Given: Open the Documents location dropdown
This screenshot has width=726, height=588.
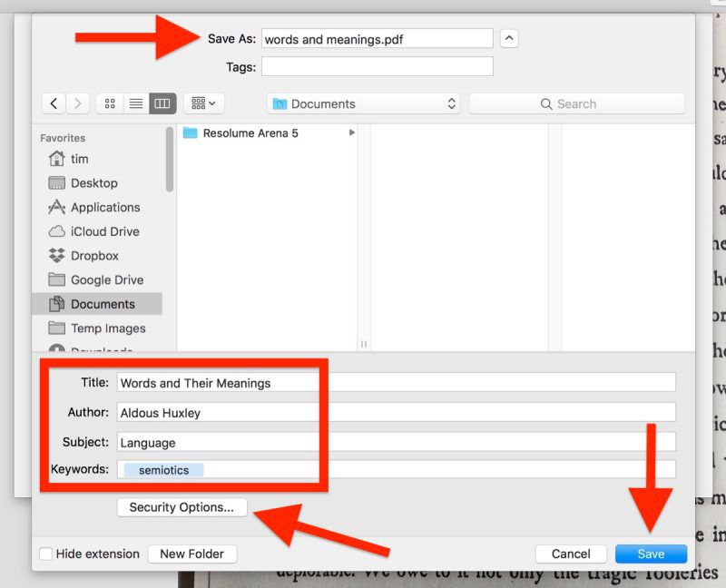Looking at the screenshot, I should coord(362,103).
